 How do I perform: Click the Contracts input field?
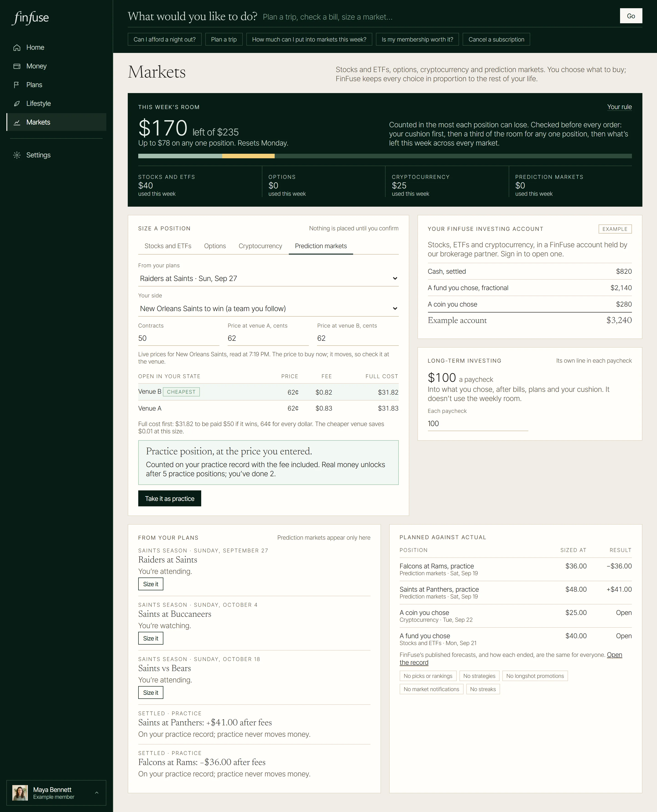click(179, 338)
